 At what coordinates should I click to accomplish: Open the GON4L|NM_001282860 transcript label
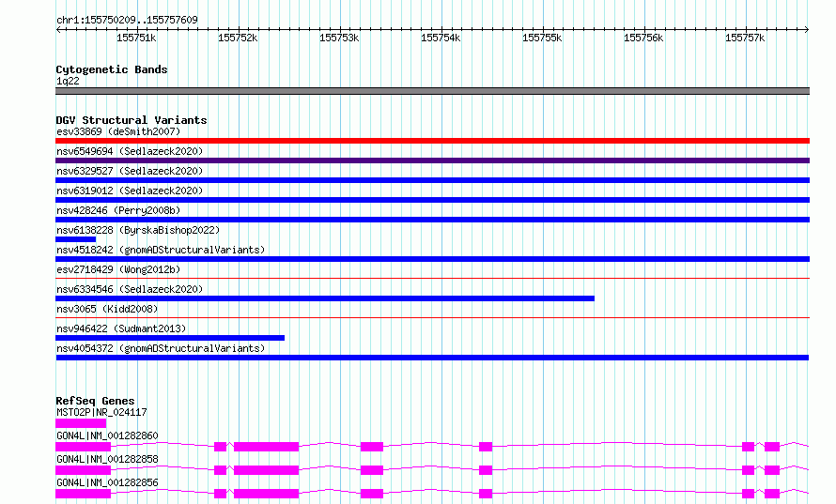click(107, 435)
